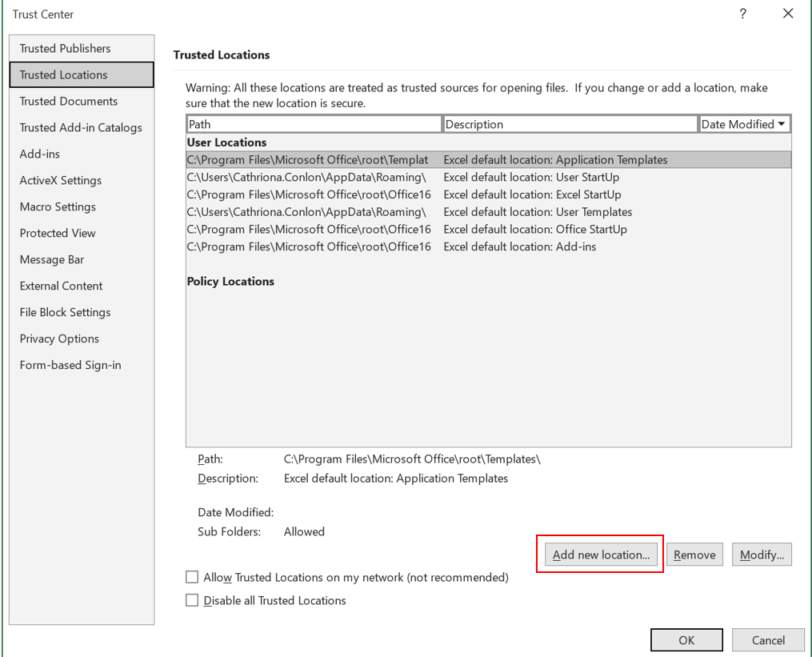This screenshot has width=812, height=657.
Task: Click the Description column header
Action: [570, 124]
